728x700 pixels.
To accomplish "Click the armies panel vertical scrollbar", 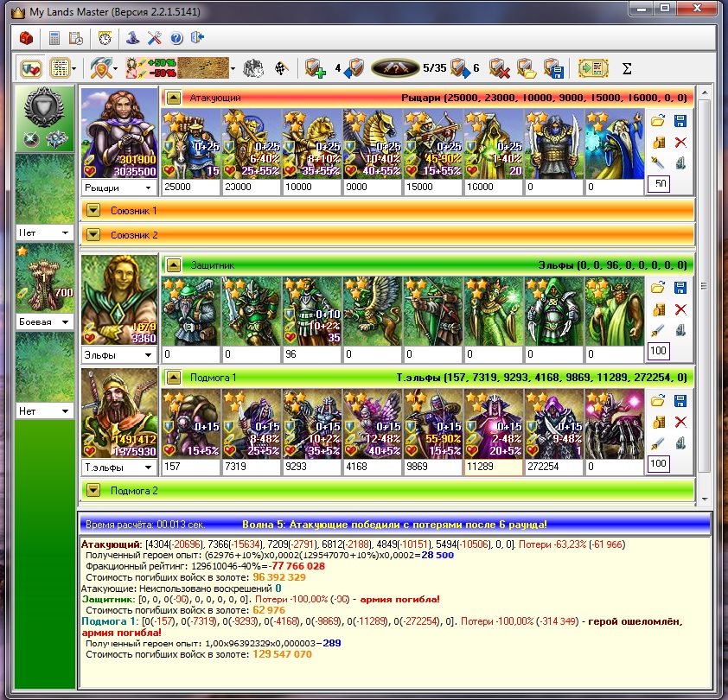I will click(705, 286).
